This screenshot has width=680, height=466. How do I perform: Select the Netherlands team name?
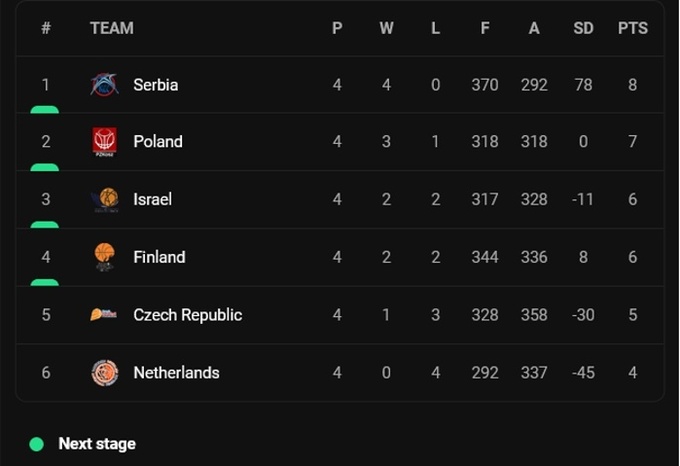tap(176, 373)
